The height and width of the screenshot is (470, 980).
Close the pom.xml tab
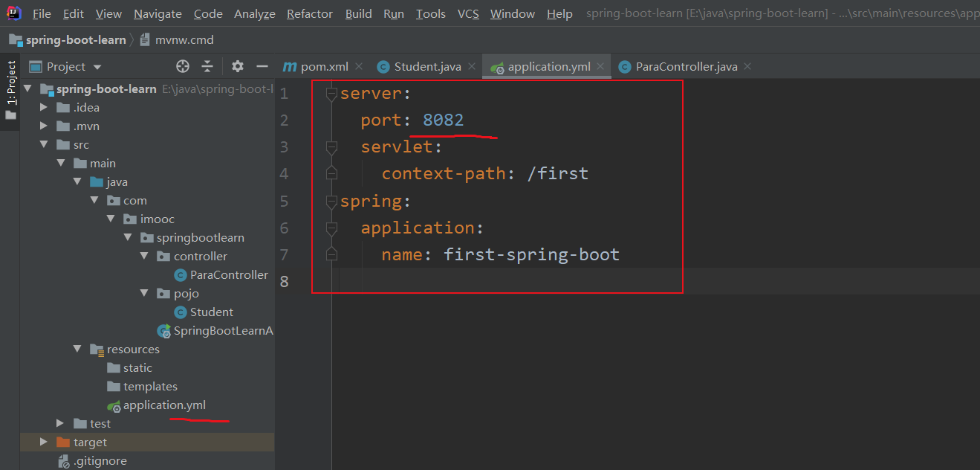click(359, 66)
